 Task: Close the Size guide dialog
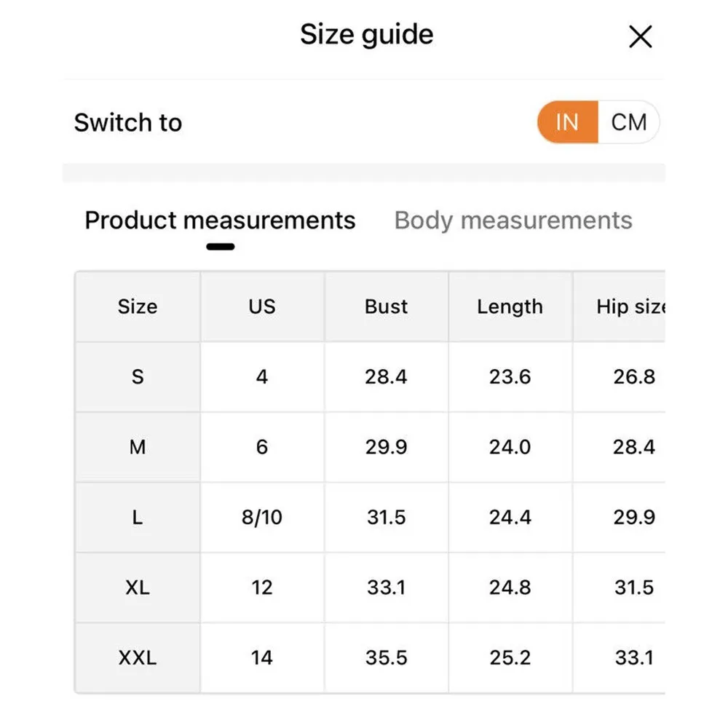click(x=640, y=36)
